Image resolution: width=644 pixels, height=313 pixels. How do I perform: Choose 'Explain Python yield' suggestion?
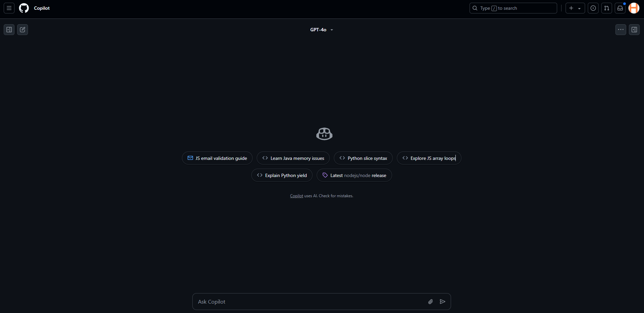[282, 175]
